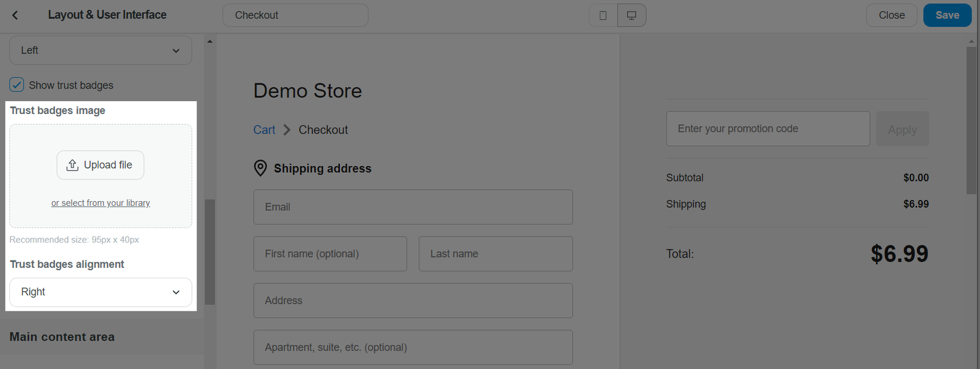Focus the promotion code field
The height and width of the screenshot is (369, 980).
(x=768, y=129)
